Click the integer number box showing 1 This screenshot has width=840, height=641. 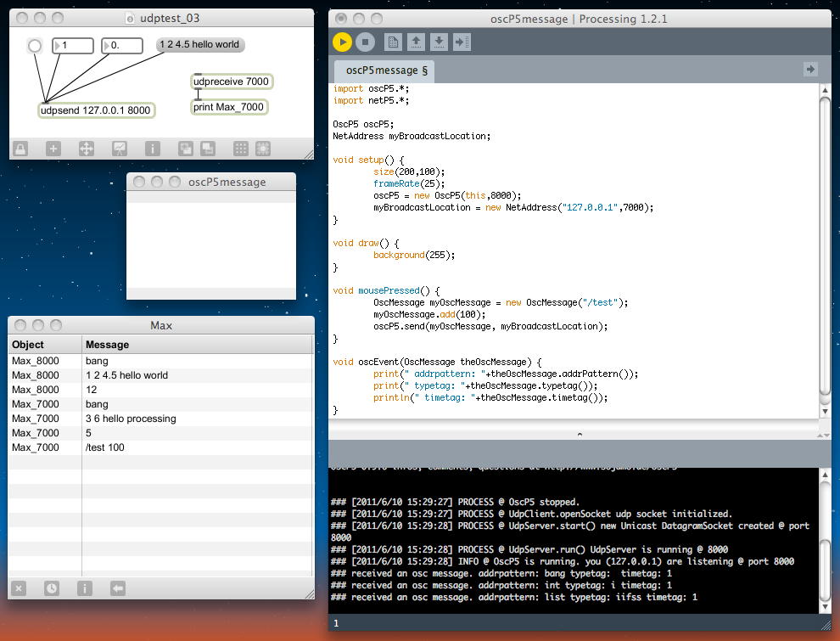[x=73, y=46]
